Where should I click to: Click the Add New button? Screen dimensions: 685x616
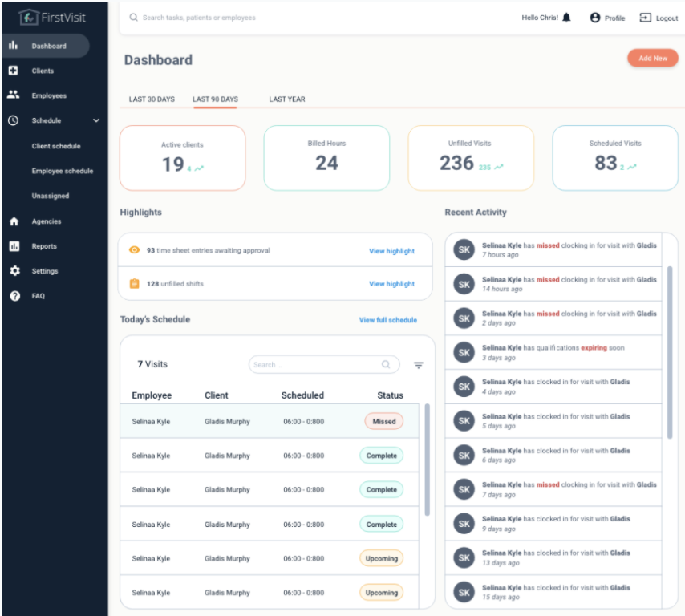(652, 58)
